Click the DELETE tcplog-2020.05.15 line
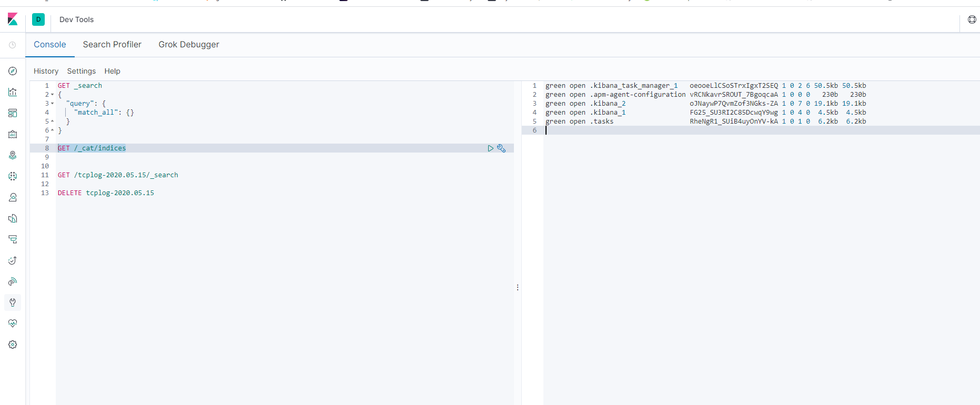The image size is (980, 405). pos(106,193)
